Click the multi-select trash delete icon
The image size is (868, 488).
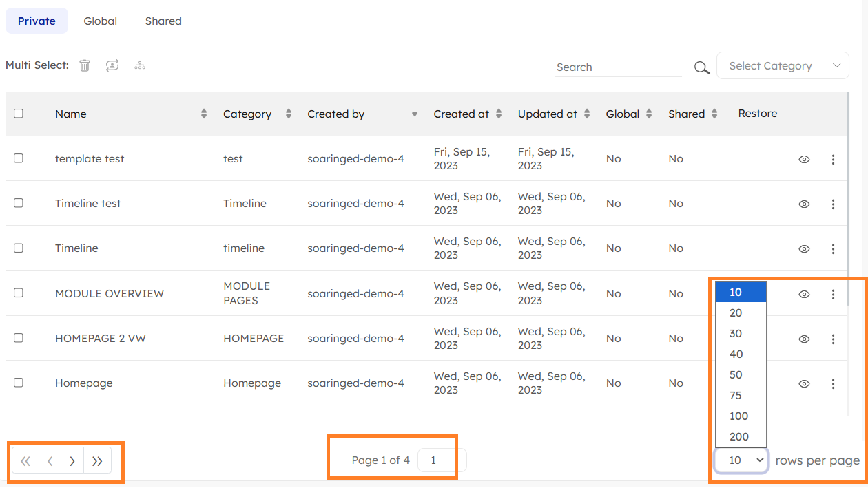point(85,65)
